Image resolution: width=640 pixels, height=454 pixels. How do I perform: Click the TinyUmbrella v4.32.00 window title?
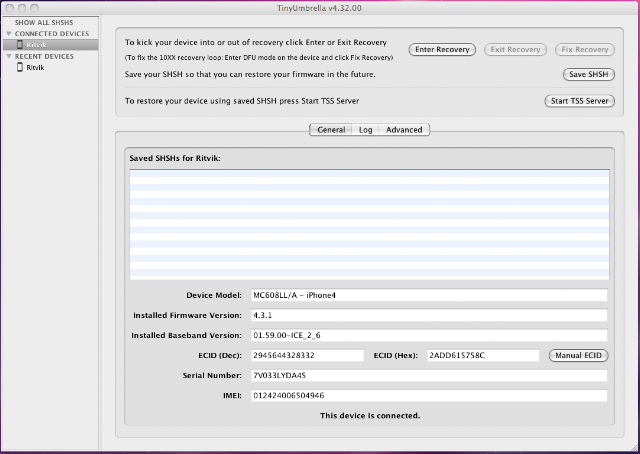319,8
